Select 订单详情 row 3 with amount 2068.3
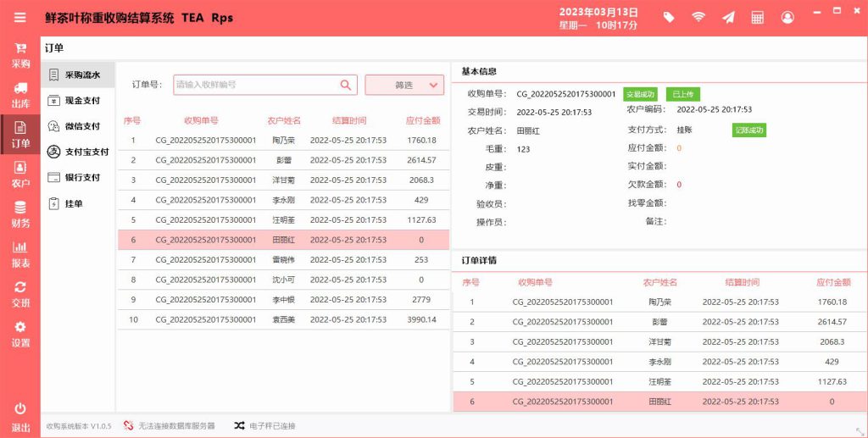 (x=659, y=341)
